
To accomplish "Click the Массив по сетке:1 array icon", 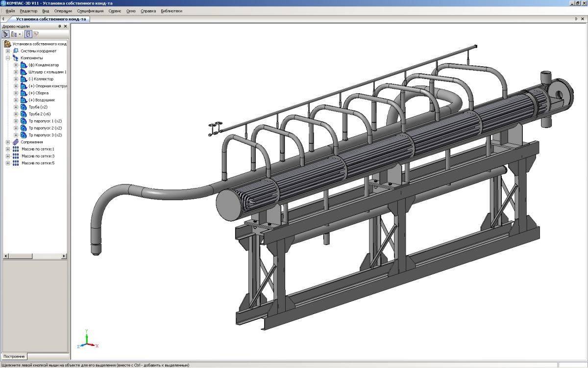I will click(x=16, y=149).
